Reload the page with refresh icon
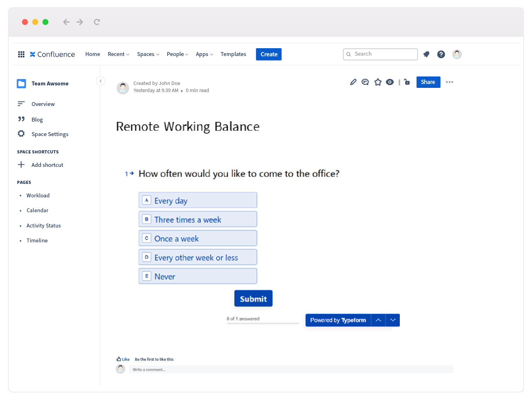The image size is (532, 399). [97, 22]
